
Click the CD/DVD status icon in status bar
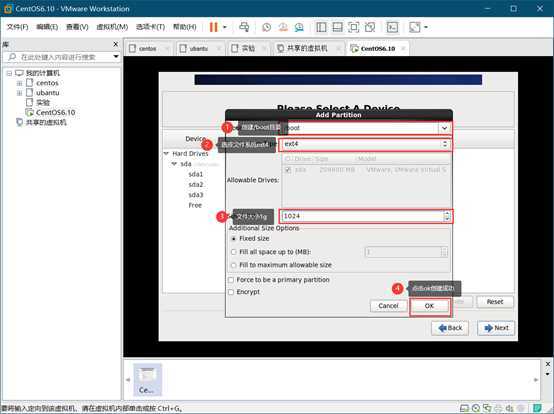tap(476, 408)
